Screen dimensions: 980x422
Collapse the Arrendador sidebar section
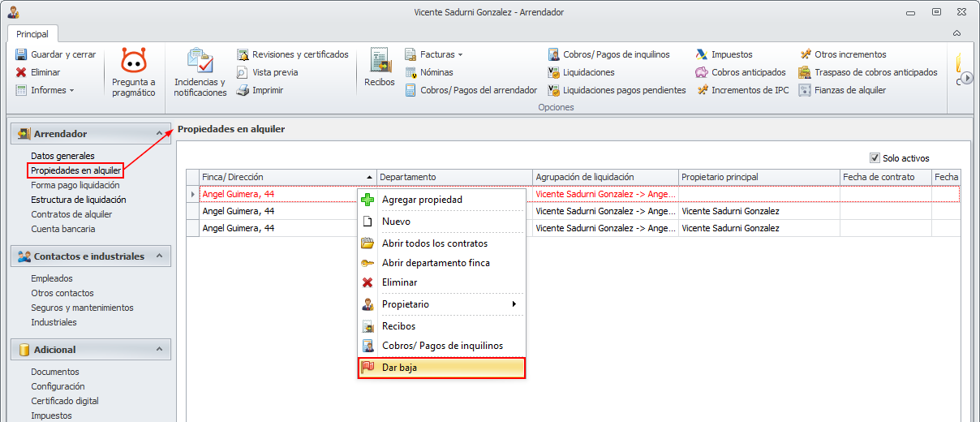point(160,133)
